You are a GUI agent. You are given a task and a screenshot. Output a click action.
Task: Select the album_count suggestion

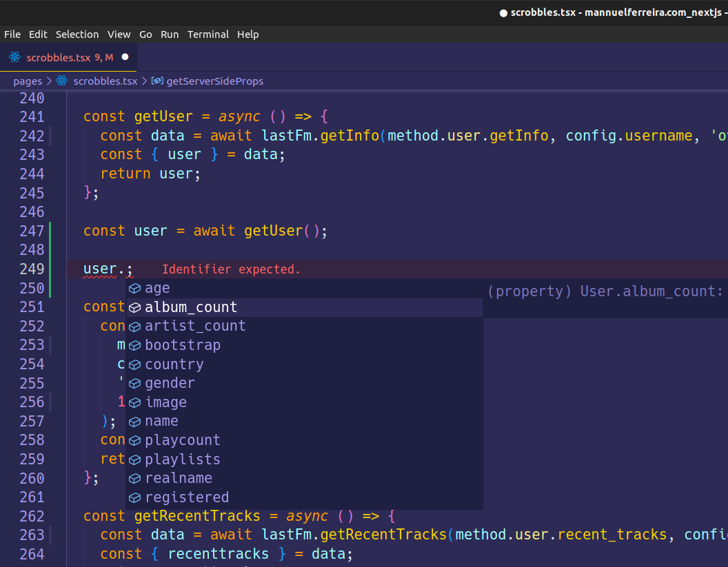(x=305, y=307)
